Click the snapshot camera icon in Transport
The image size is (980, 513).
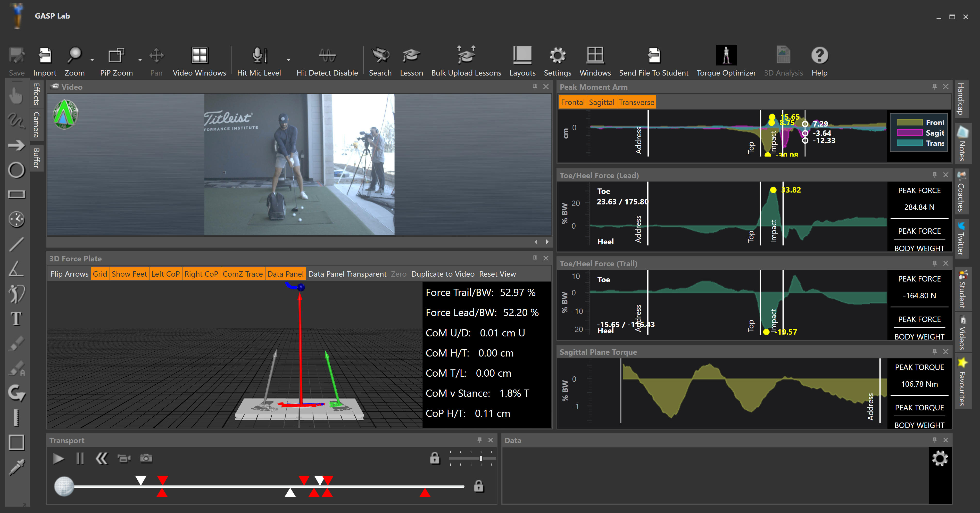(146, 459)
